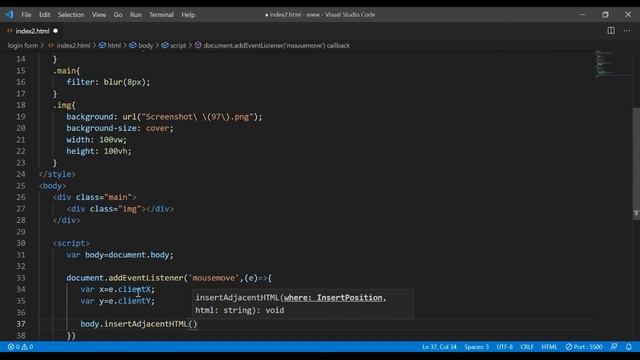Click Live Server 'Port : 5500' status
Viewport: 640px width, 360px height.
(584, 347)
